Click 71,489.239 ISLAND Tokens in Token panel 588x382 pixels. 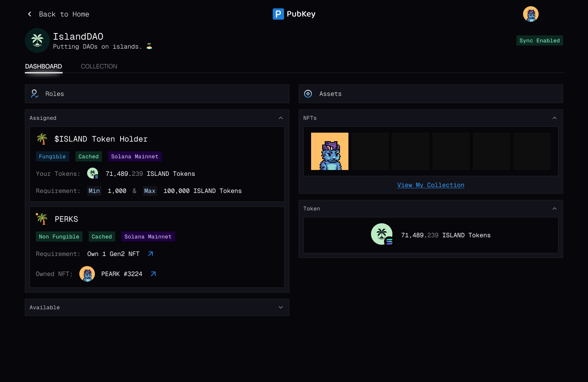[x=446, y=235]
